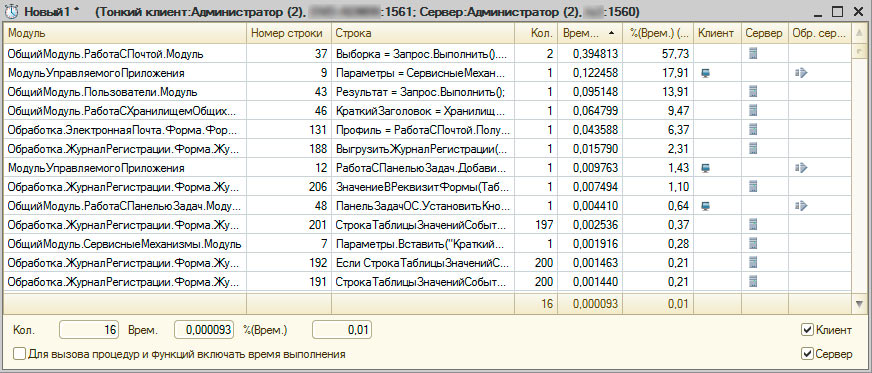Click server icon in line 188 row
This screenshot has width=872, height=373.
[x=754, y=148]
